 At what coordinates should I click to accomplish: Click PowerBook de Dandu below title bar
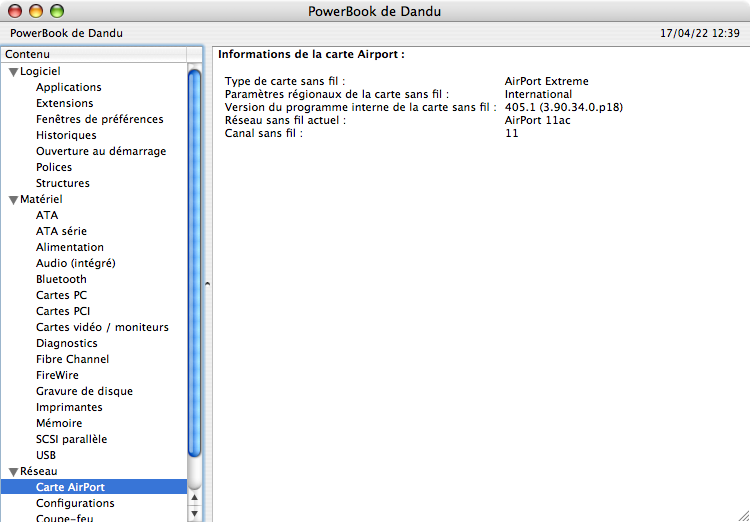coord(66,33)
